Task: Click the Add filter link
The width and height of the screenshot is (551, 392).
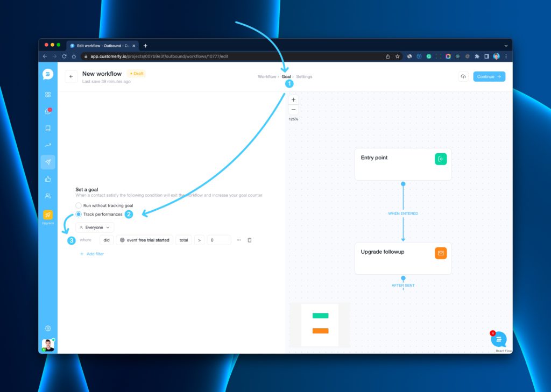Action: click(92, 254)
